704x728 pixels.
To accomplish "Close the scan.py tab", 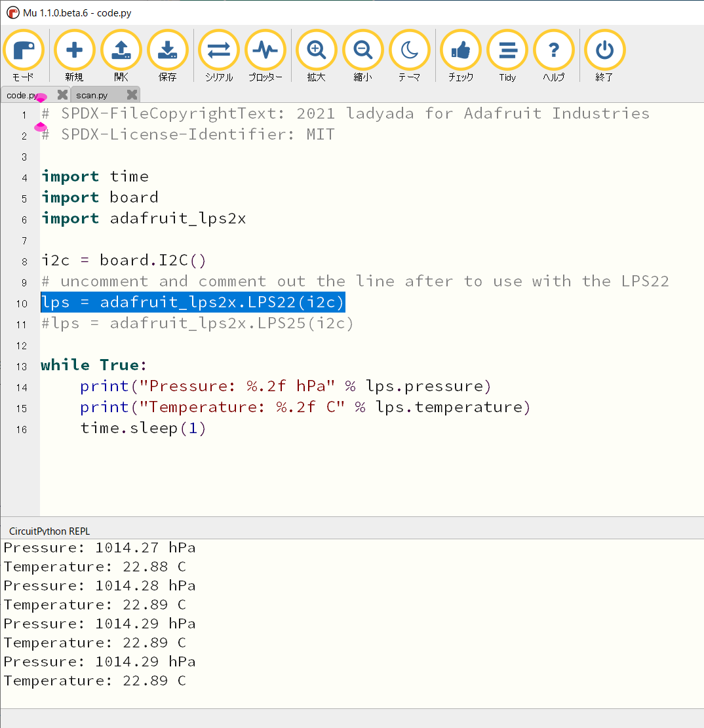I will [132, 94].
